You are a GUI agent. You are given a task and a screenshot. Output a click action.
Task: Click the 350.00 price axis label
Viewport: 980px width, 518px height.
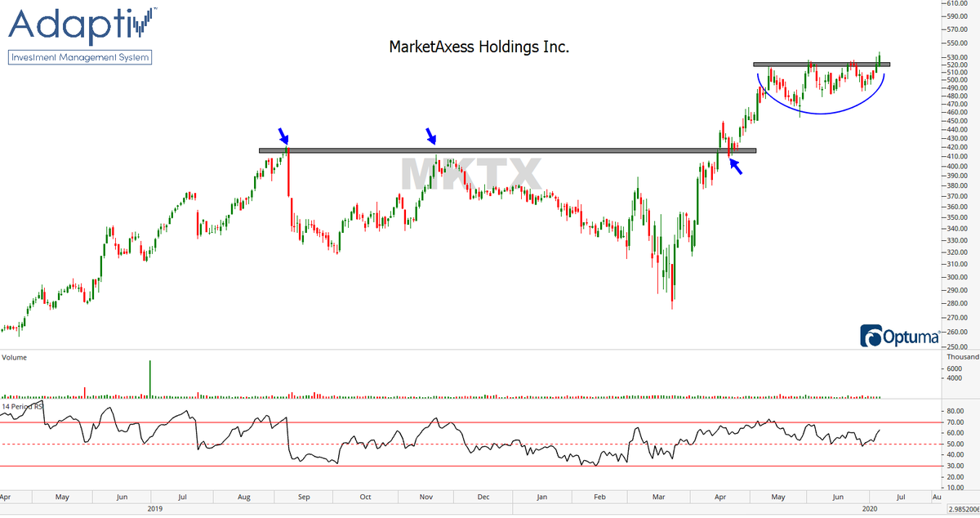[x=956, y=218]
